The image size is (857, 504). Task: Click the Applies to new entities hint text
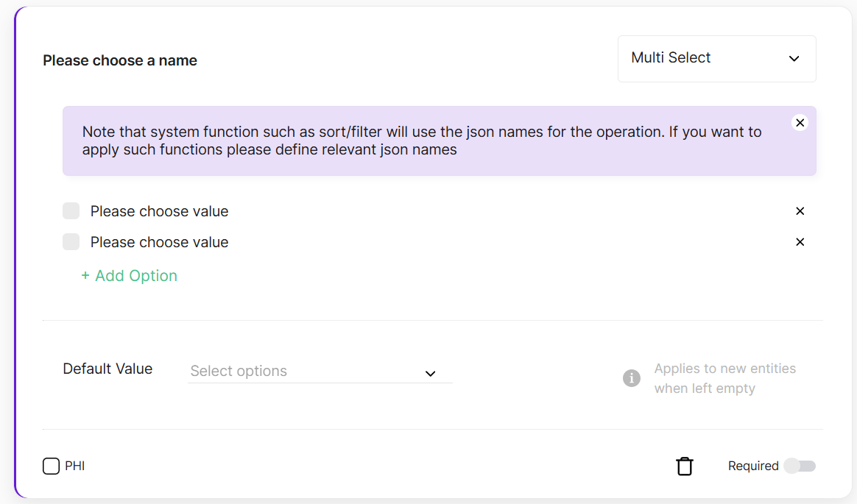click(x=724, y=378)
